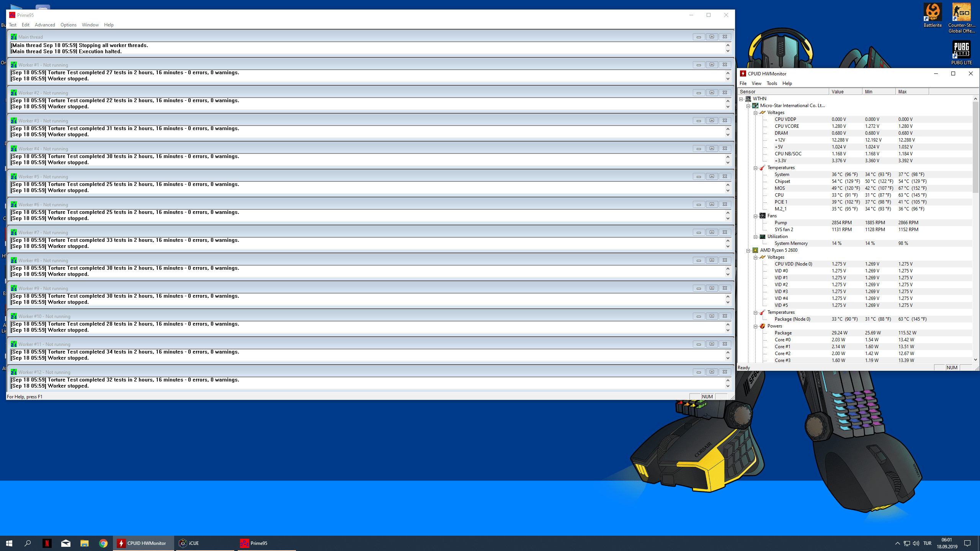Open the Advanced menu in Prime95

click(45, 25)
